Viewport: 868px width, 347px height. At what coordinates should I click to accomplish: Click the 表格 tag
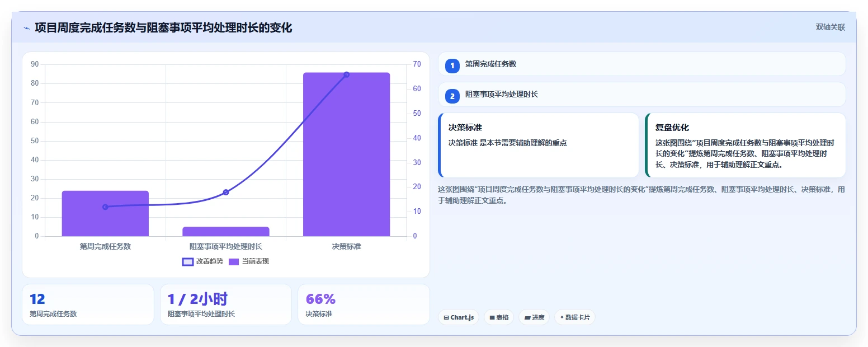(x=499, y=317)
